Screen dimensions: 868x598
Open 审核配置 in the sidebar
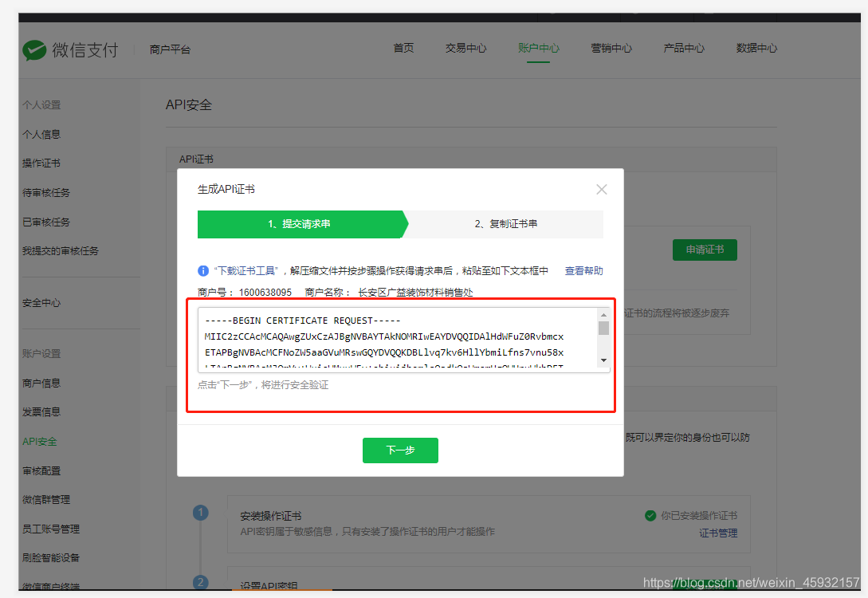pos(41,470)
